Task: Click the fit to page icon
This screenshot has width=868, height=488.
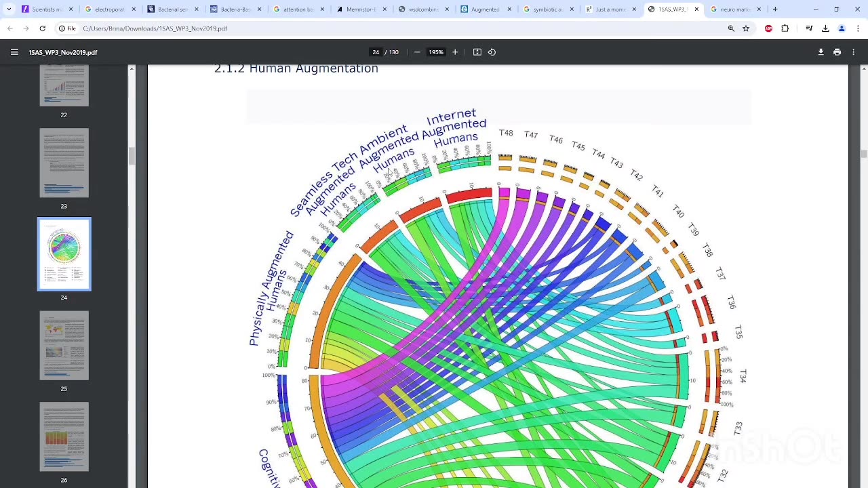Action: click(x=477, y=52)
